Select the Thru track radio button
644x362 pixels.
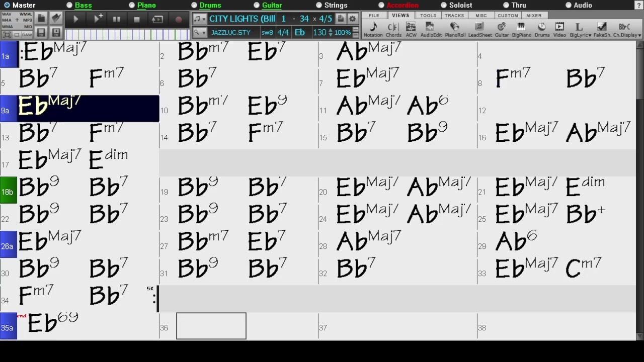506,5
